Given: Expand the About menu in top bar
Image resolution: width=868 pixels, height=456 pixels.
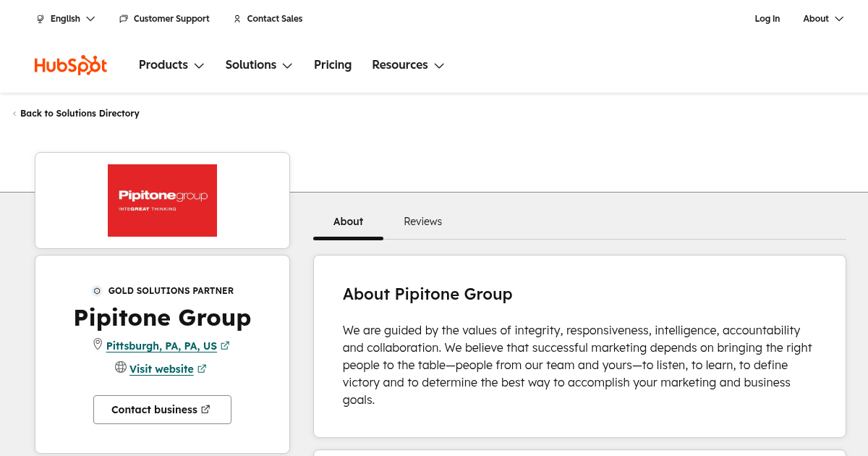Looking at the screenshot, I should (x=823, y=19).
